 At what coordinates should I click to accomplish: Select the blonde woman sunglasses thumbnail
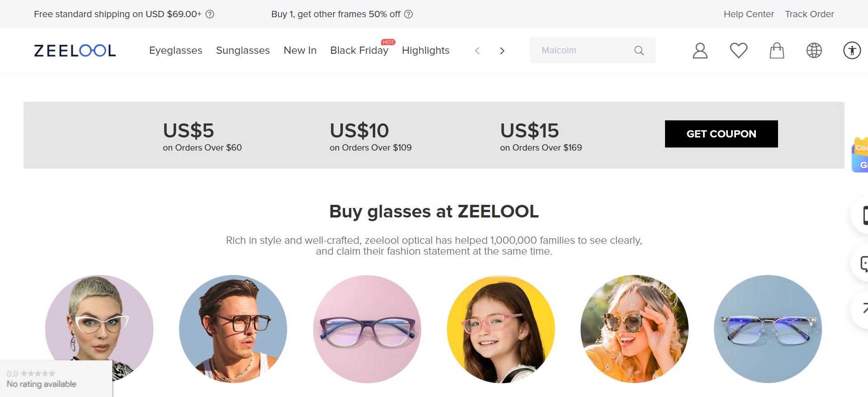(x=634, y=329)
